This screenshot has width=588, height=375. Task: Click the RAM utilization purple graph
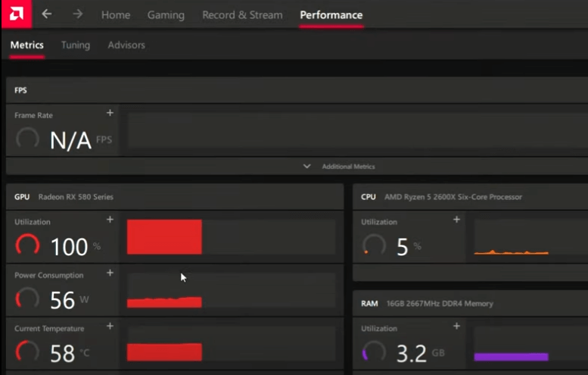coord(511,356)
